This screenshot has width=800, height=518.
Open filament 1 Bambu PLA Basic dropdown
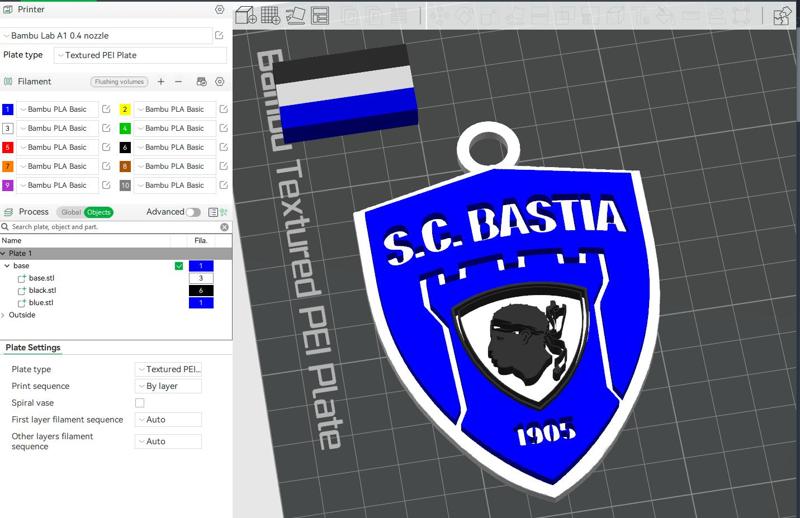(x=57, y=109)
